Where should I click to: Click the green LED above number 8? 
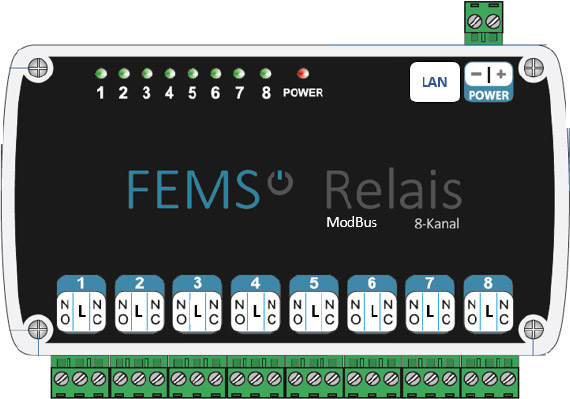(266, 74)
